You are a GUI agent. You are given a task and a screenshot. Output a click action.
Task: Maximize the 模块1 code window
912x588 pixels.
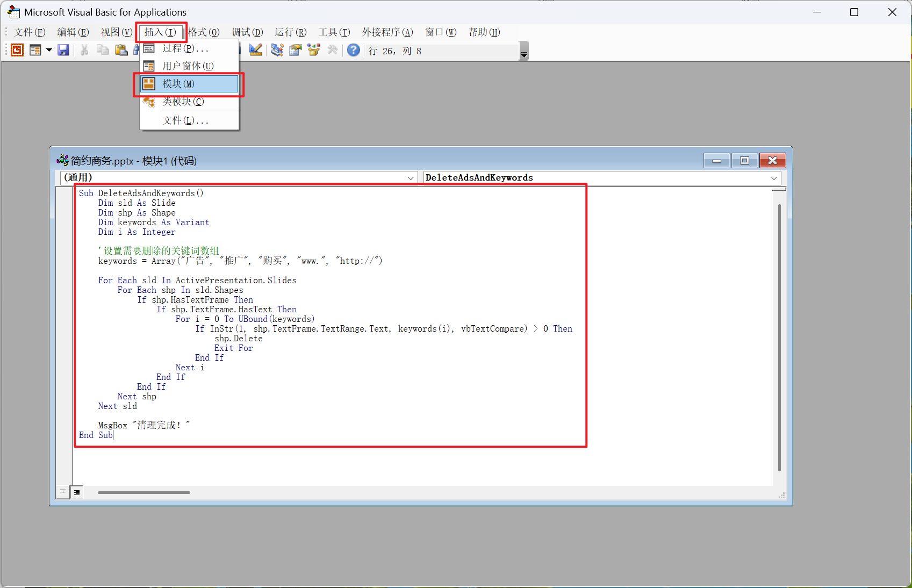pos(744,161)
